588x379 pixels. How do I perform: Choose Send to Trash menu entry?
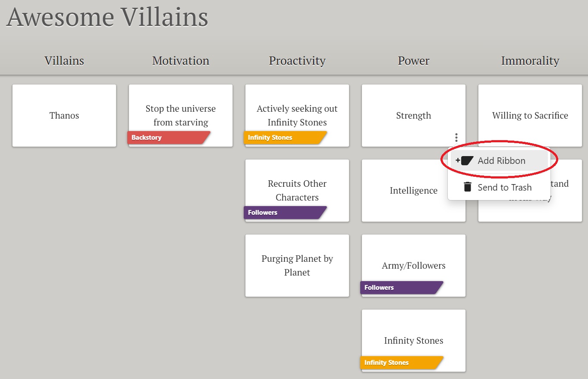(x=499, y=187)
